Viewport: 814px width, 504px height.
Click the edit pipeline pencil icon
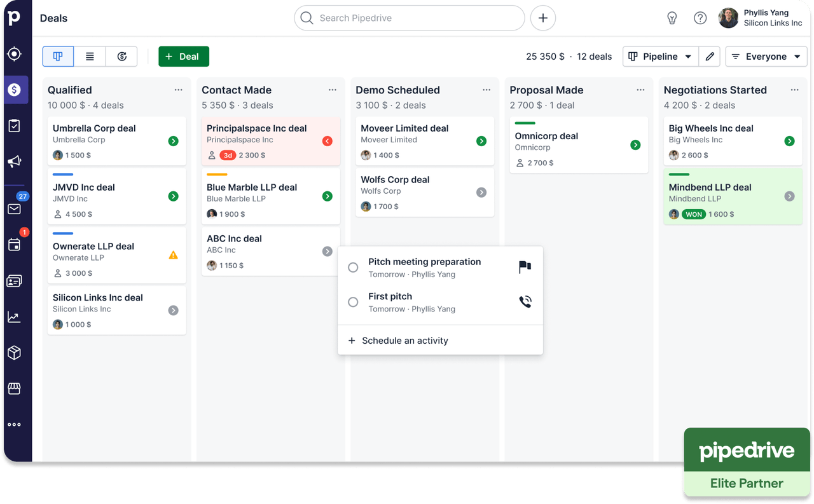710,57
